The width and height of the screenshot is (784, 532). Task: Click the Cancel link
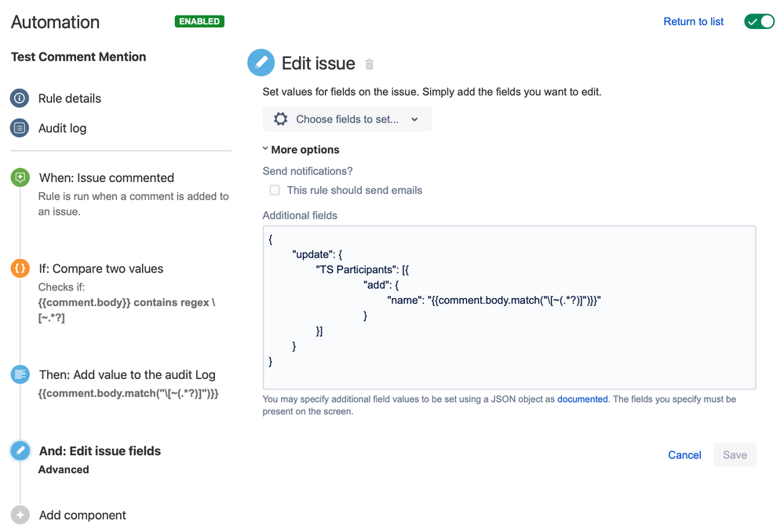[684, 455]
